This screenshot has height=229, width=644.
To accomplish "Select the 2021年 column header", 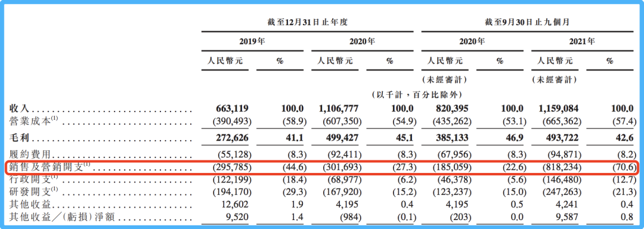I will [x=583, y=42].
